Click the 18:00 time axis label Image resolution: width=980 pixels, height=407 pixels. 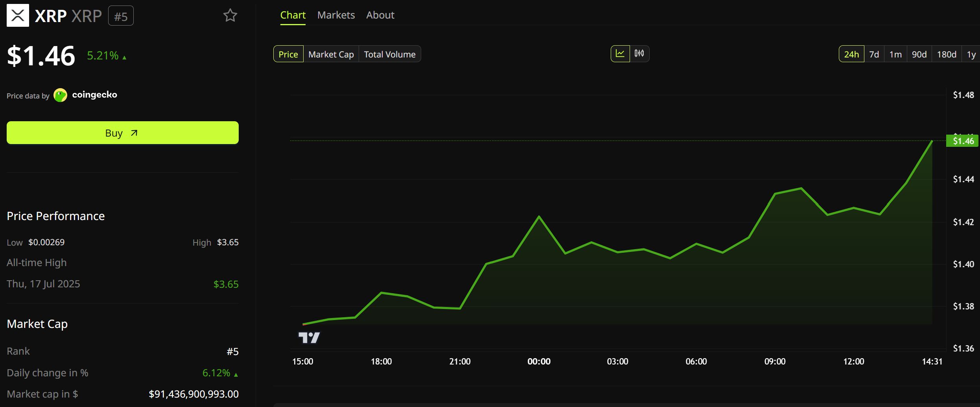(381, 361)
